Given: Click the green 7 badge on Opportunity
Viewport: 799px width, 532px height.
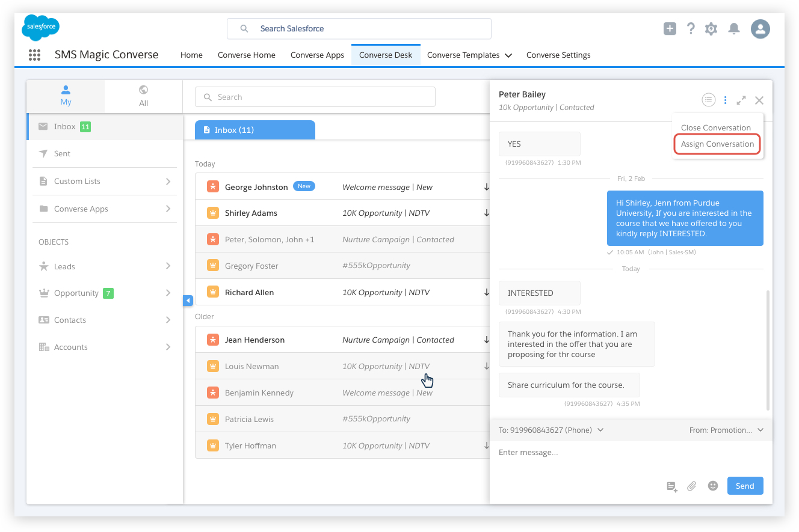Looking at the screenshot, I should pos(108,293).
